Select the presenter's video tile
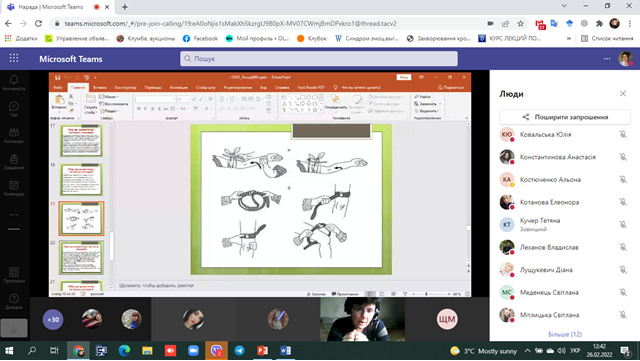Viewport: 640px width, 361px height. click(x=362, y=319)
